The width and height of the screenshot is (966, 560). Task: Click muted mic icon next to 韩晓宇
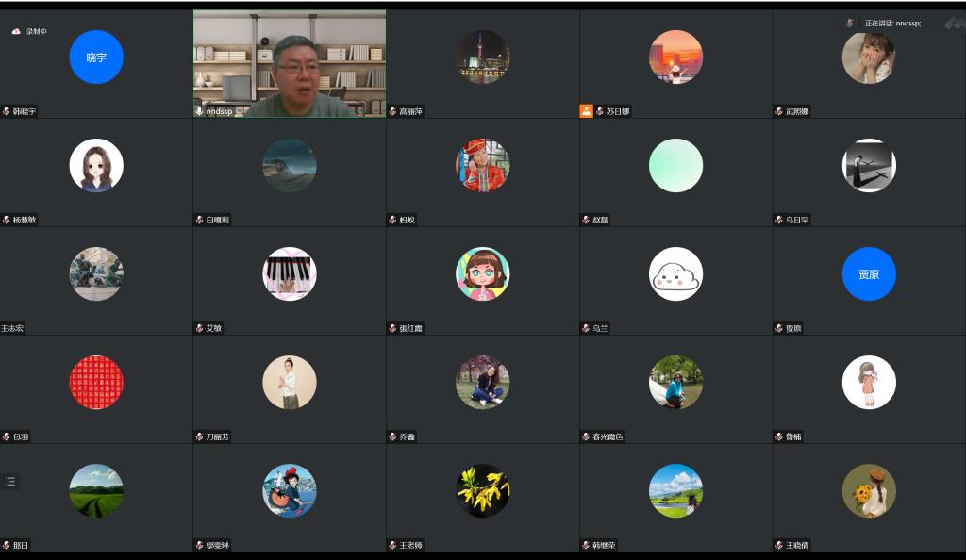(7, 111)
